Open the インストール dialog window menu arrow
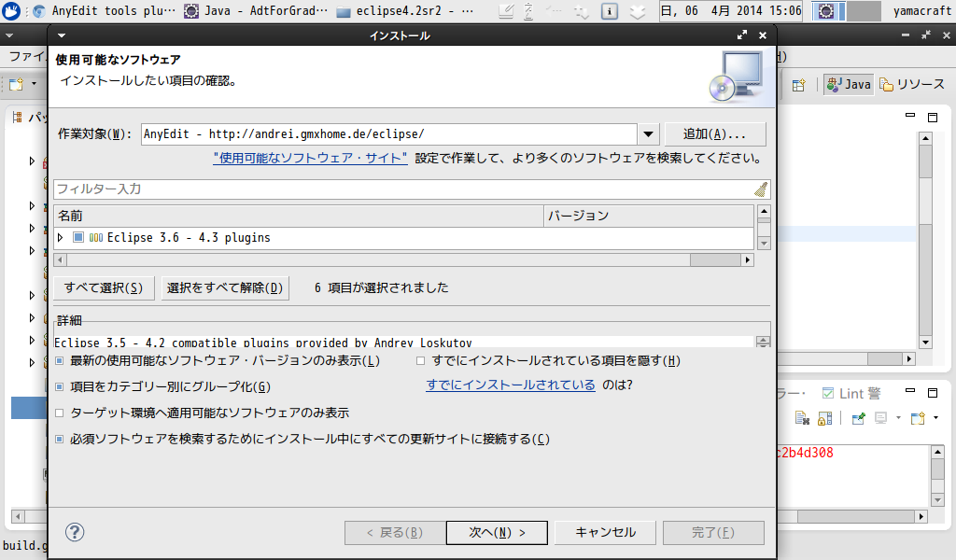956x560 pixels. click(x=61, y=35)
